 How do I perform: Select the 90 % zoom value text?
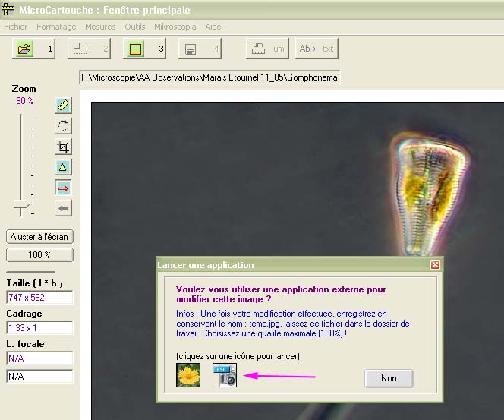25,101
